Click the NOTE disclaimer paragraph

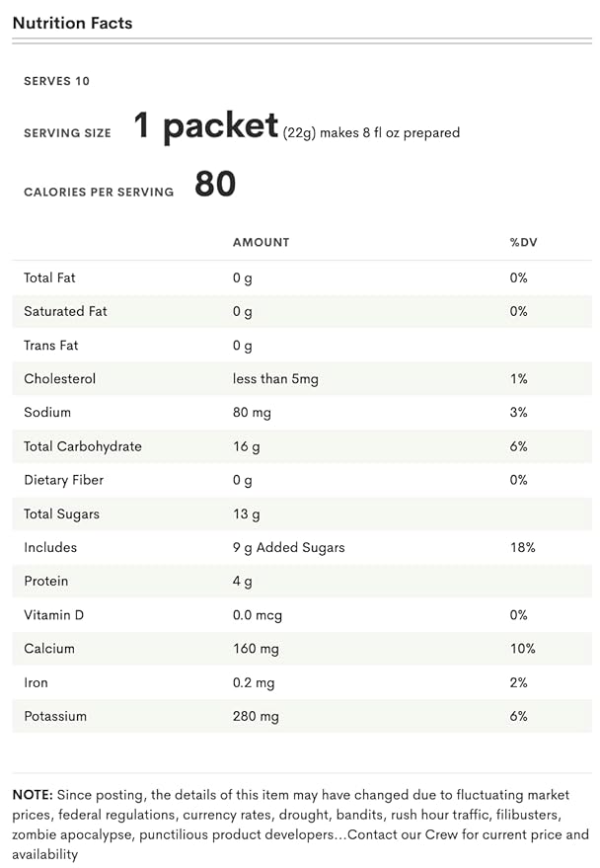click(301, 825)
